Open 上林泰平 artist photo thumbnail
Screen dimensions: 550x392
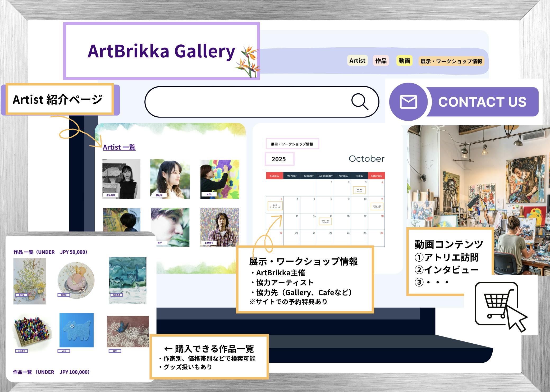click(x=220, y=227)
